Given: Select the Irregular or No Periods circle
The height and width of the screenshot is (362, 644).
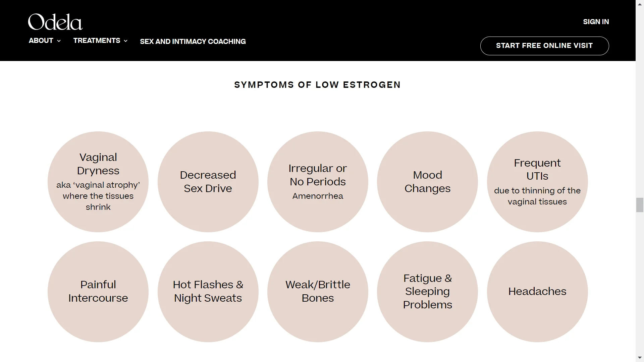Looking at the screenshot, I should tap(318, 182).
